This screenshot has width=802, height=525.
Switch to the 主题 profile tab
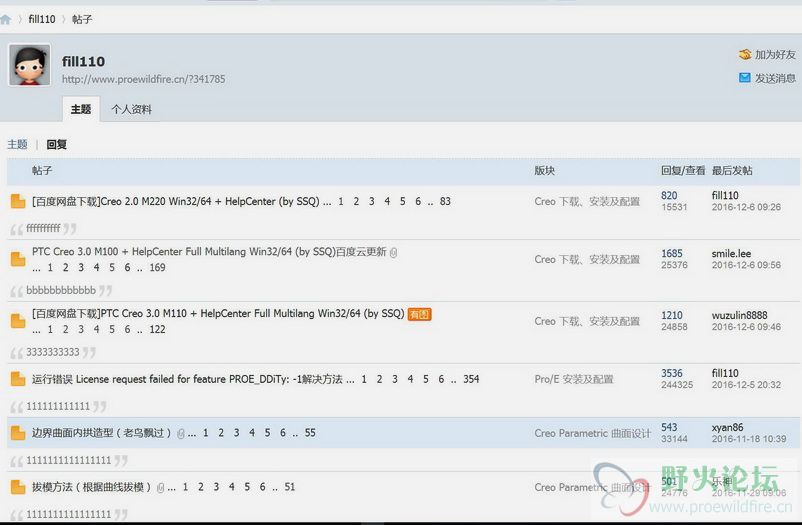click(81, 109)
